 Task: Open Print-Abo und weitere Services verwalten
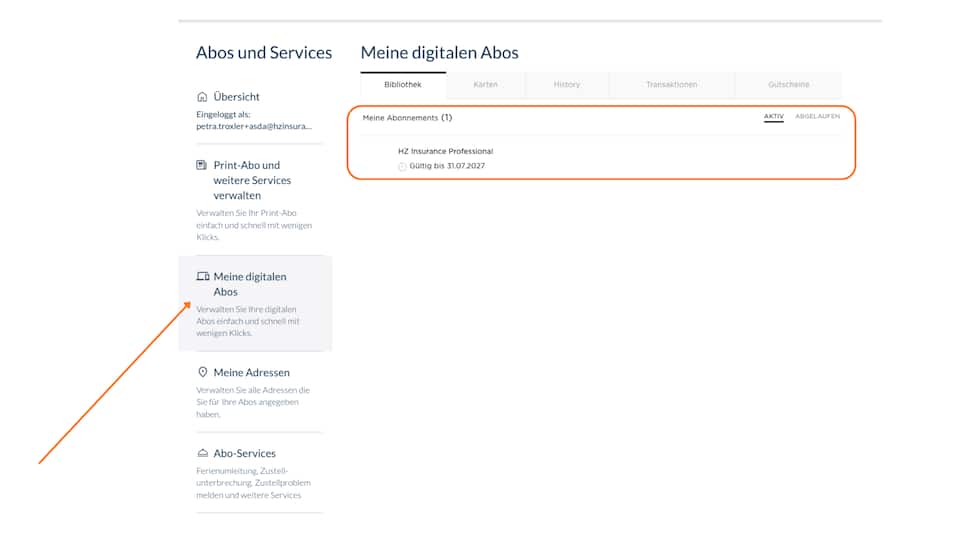tap(252, 180)
